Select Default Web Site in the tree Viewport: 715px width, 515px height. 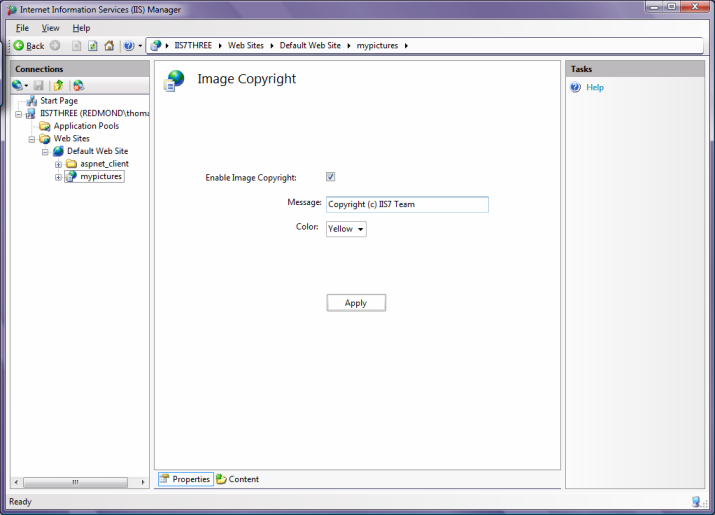(x=98, y=151)
